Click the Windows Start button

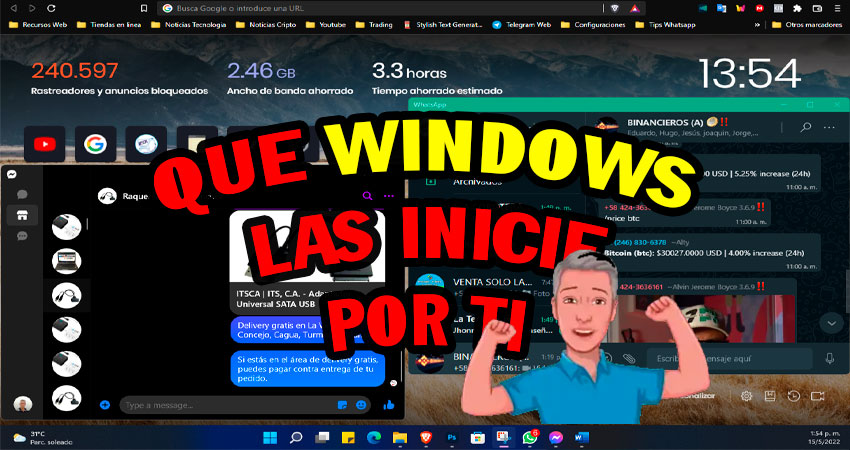pyautogui.click(x=268, y=437)
